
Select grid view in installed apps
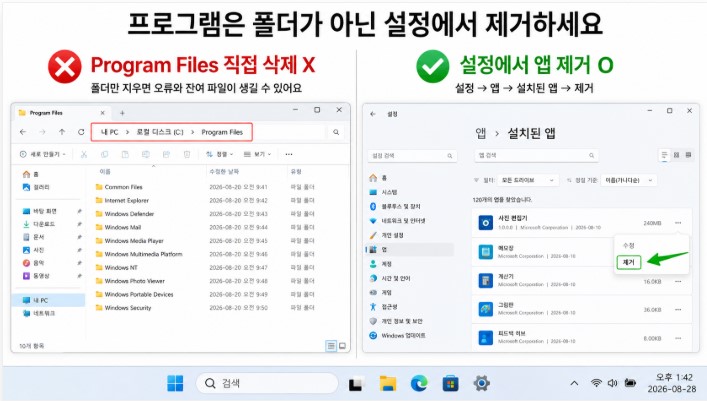click(676, 155)
